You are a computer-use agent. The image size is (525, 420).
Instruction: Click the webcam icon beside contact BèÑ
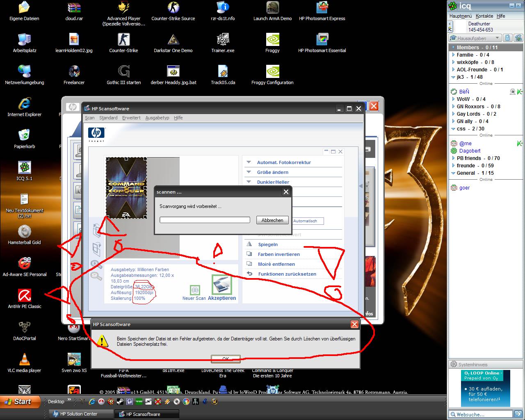(513, 91)
